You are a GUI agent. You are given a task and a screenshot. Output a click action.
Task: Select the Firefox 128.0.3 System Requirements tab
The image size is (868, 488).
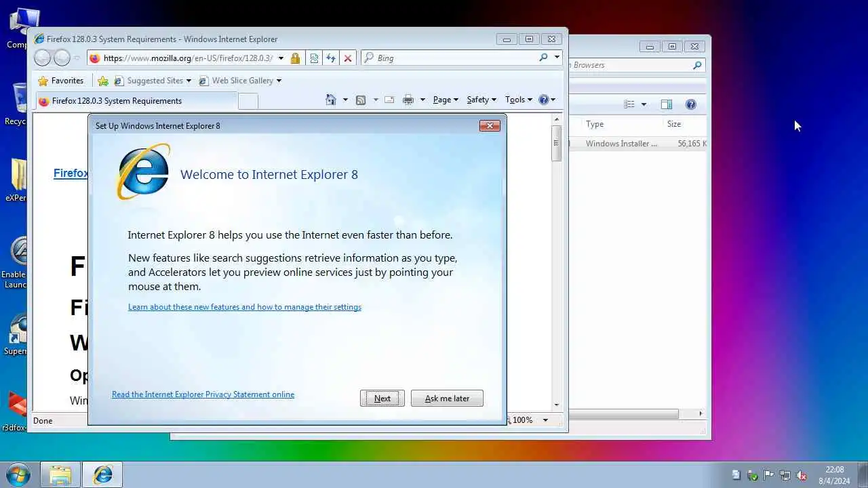coord(136,101)
